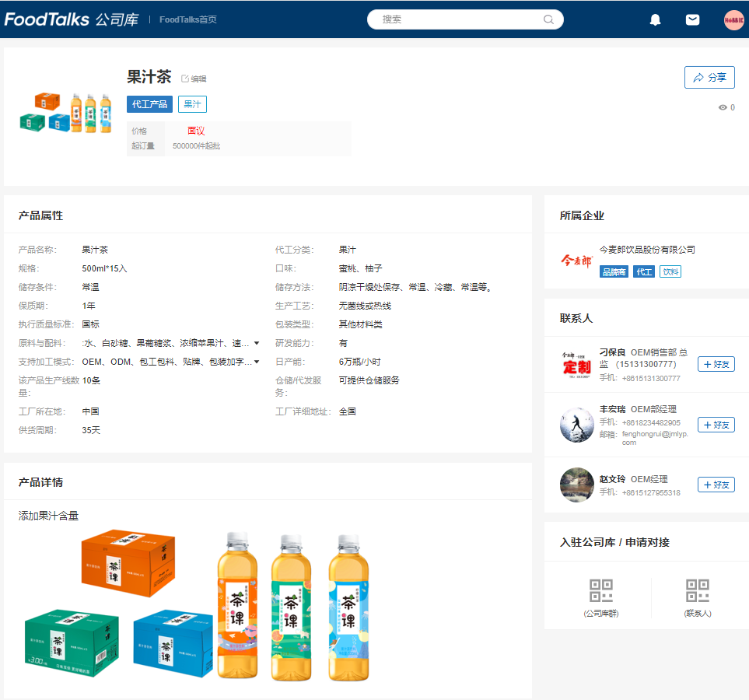This screenshot has height=700, width=749.
Task: Click the 可提供仓储服务 value
Action: [x=369, y=380]
